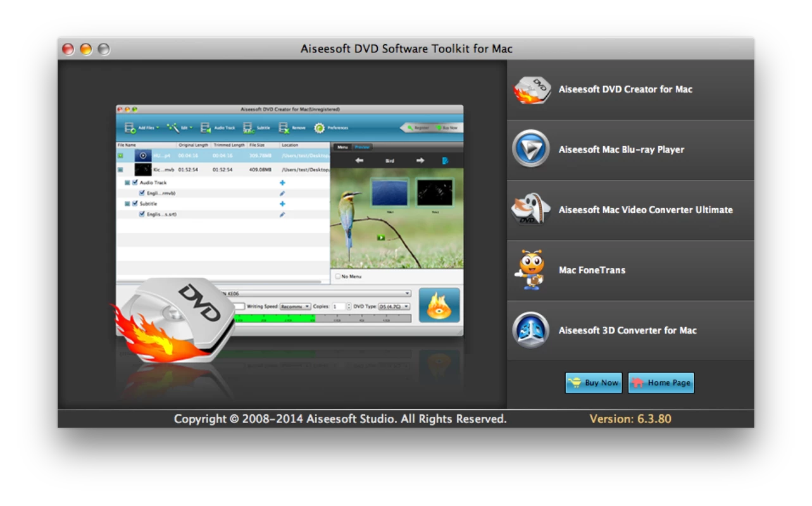Open the Writing Speed dropdown
Viewport: 812px width, 506px height.
295,306
